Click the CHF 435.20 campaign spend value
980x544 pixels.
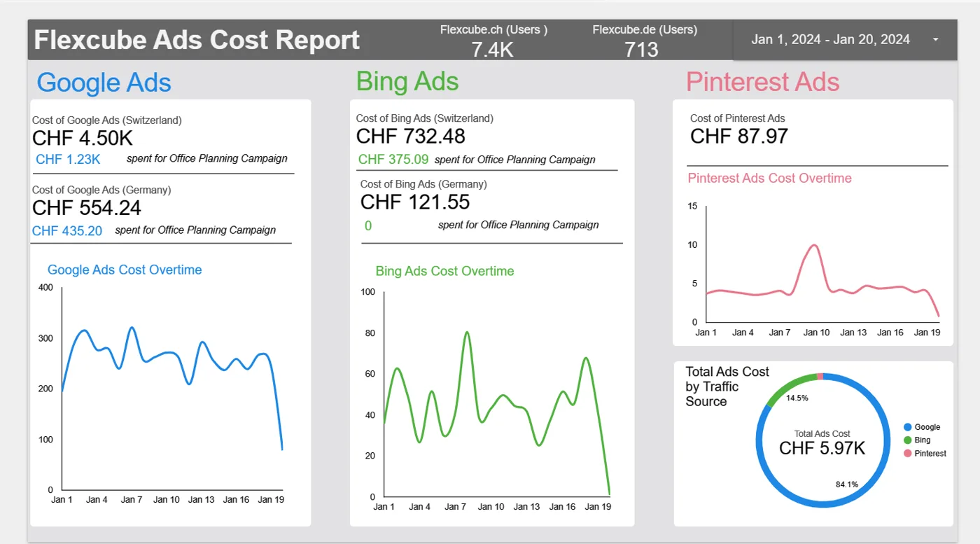67,231
